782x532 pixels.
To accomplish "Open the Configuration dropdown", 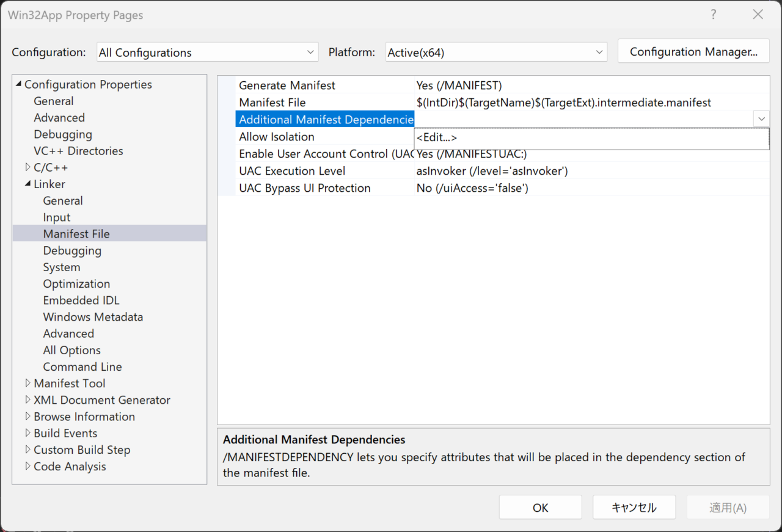I will (208, 53).
